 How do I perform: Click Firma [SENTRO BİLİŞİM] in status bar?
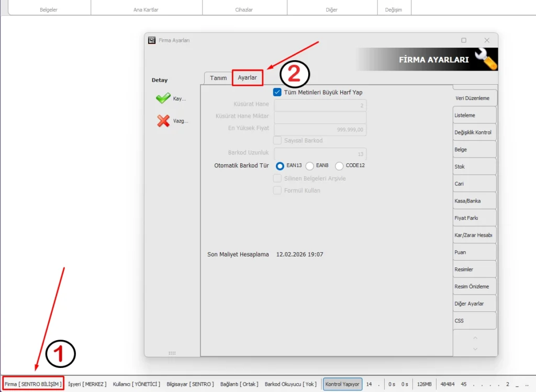(33, 384)
